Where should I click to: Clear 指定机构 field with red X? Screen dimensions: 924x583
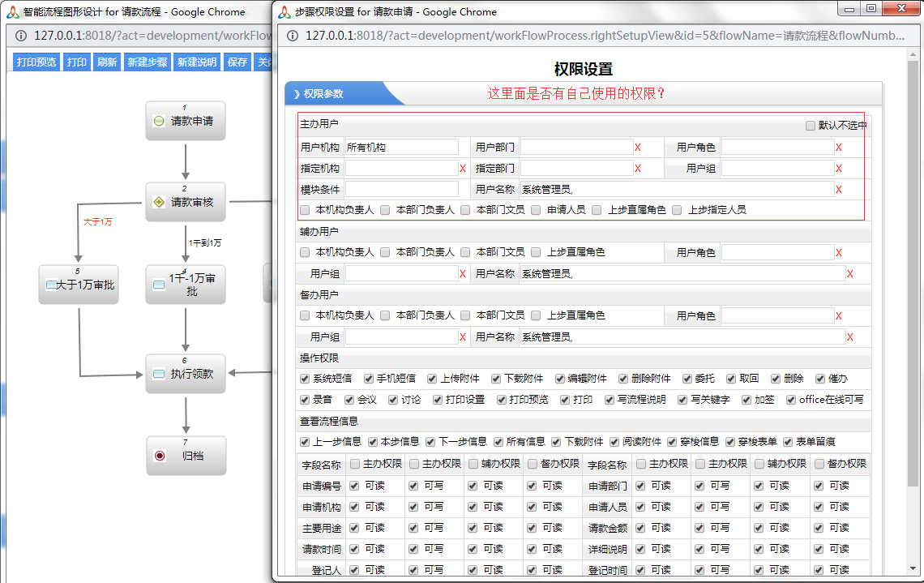463,169
